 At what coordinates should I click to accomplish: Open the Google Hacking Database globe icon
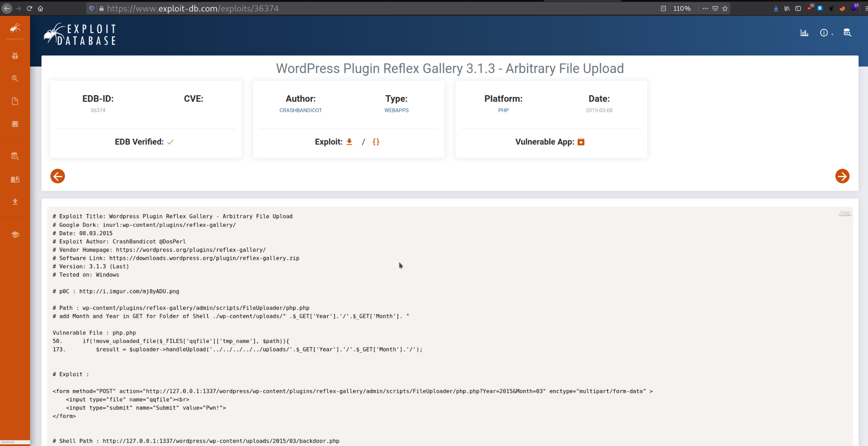pyautogui.click(x=15, y=78)
